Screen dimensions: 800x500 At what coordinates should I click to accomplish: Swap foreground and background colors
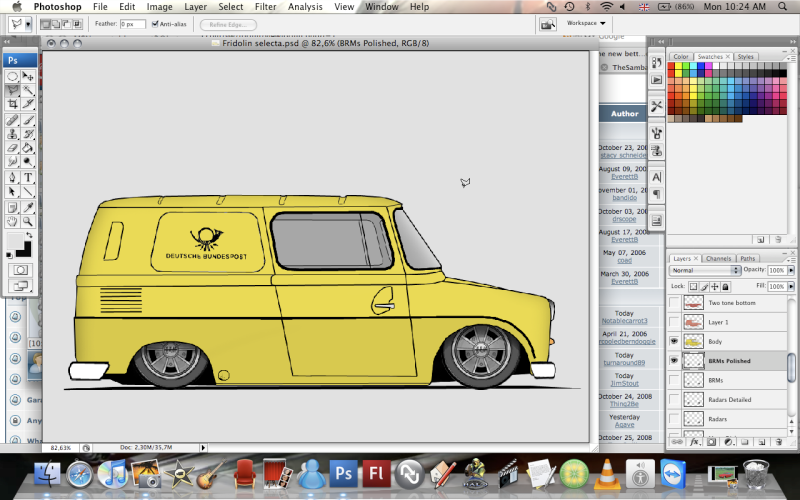(x=30, y=235)
